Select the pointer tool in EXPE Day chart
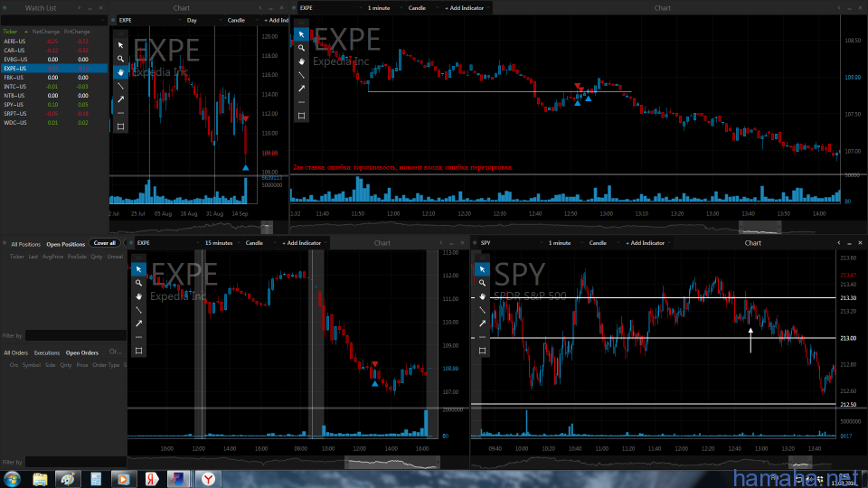This screenshot has height=488, width=868. 120,45
